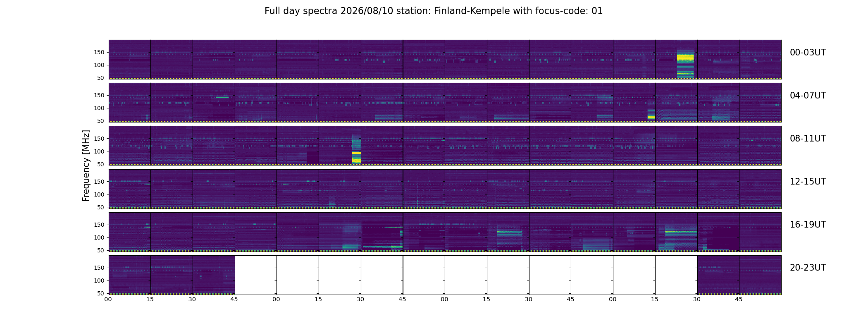Click the 20-23UT row label
Screen dimensions: 868x331
tap(808, 268)
